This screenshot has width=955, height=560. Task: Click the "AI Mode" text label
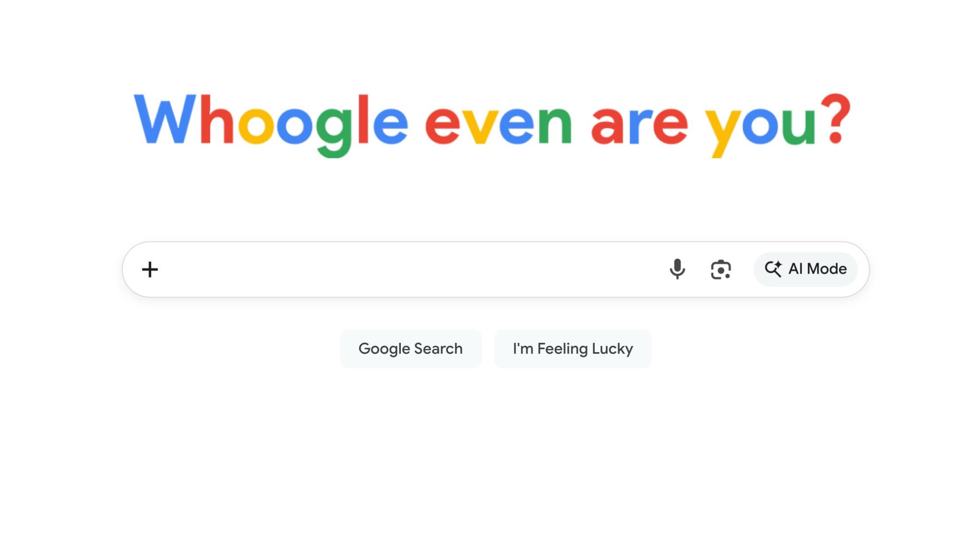(x=817, y=269)
